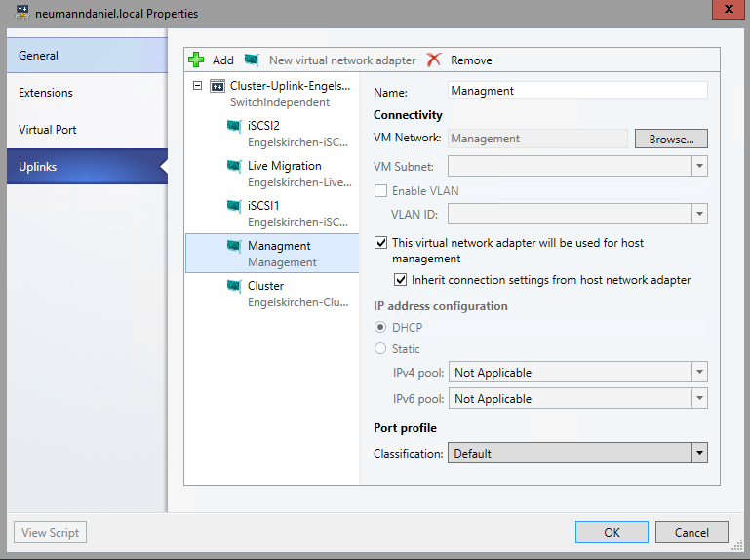Collapse the Cluster-Uplink tree node
This screenshot has width=750, height=560.
click(198, 86)
